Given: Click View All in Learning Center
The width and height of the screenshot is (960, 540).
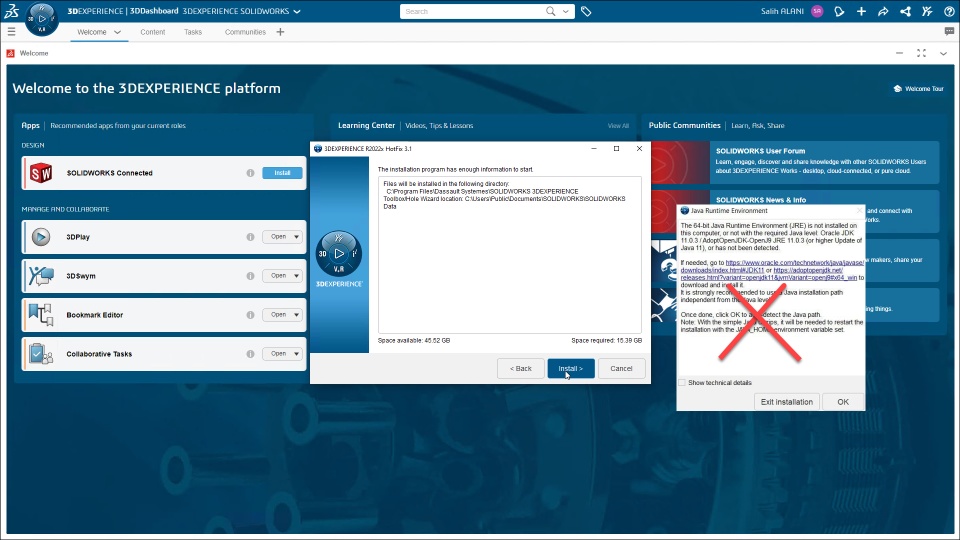Looking at the screenshot, I should [618, 126].
